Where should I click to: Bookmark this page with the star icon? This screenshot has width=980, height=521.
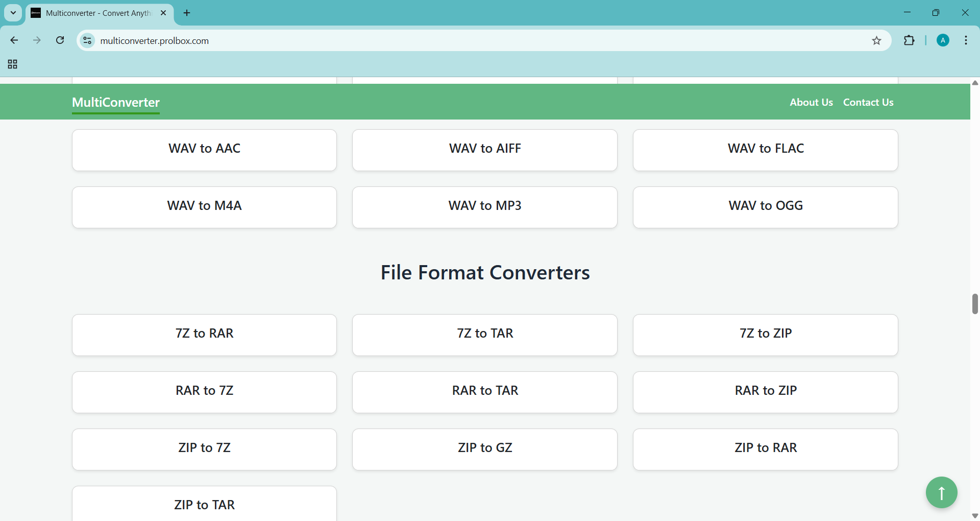876,41
